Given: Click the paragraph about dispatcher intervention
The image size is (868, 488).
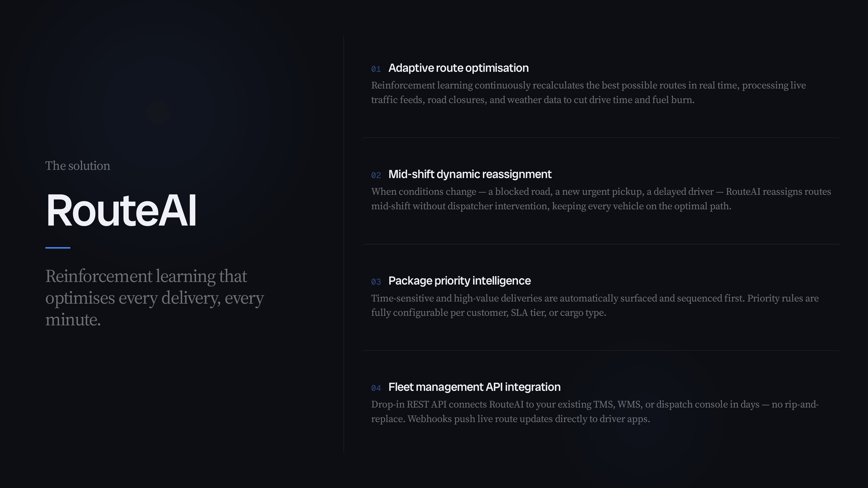Looking at the screenshot, I should pos(601,199).
